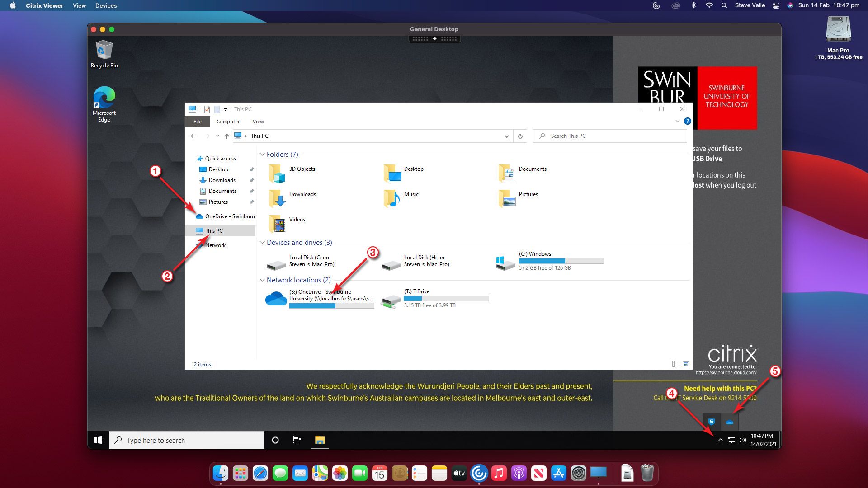Collapse Devices and drives section
Image resolution: width=868 pixels, height=488 pixels.
pos(262,243)
